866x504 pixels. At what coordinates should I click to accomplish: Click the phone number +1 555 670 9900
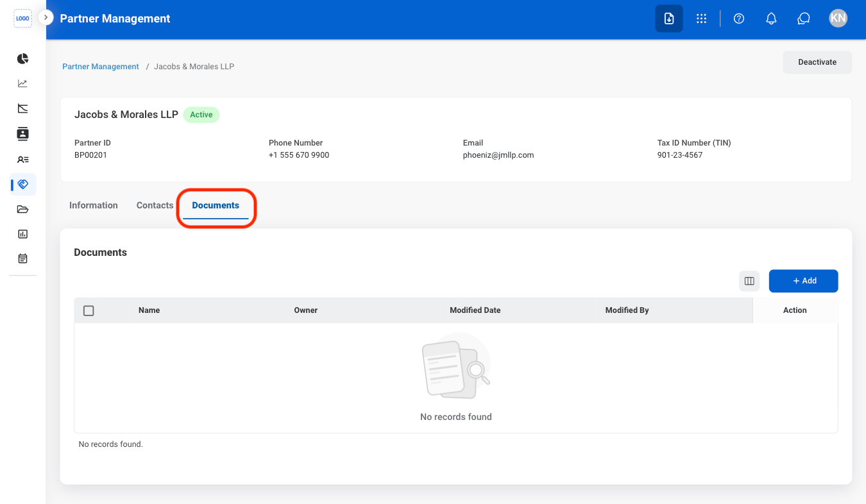299,155
